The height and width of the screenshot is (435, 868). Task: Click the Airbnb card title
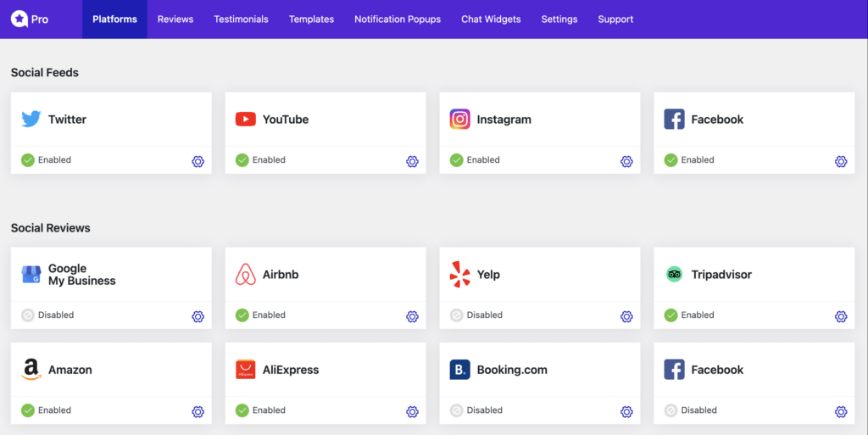(x=280, y=275)
